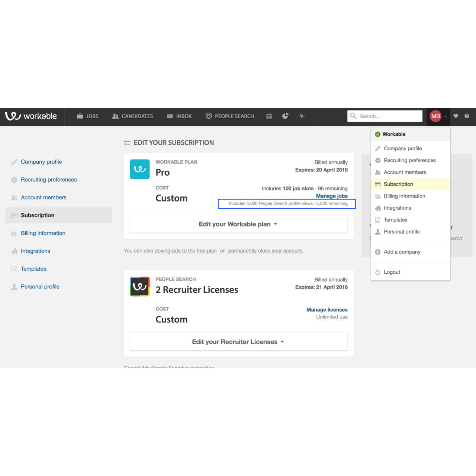The height and width of the screenshot is (476, 476).
Task: Click the Company profile pencil icon in sidebar
Action: [x=14, y=162]
